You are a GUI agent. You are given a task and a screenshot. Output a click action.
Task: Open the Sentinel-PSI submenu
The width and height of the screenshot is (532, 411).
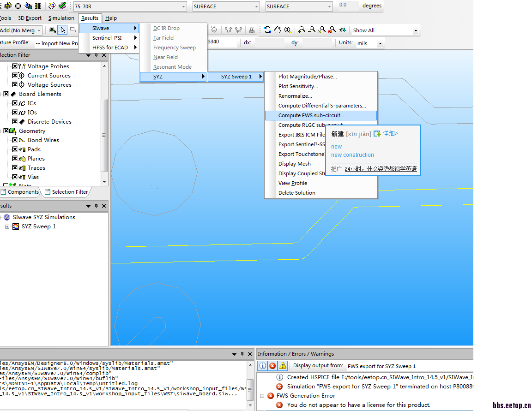[x=109, y=38]
